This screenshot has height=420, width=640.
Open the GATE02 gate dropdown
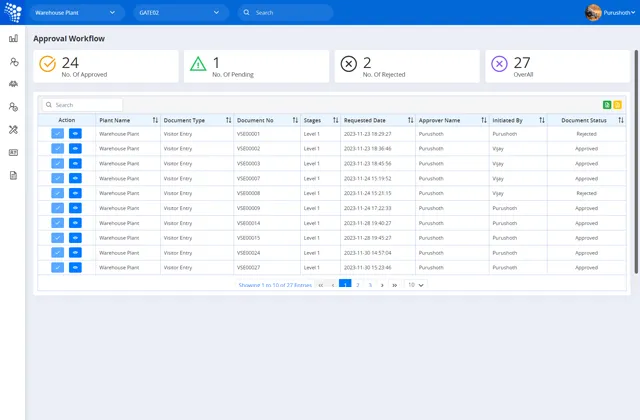181,13
